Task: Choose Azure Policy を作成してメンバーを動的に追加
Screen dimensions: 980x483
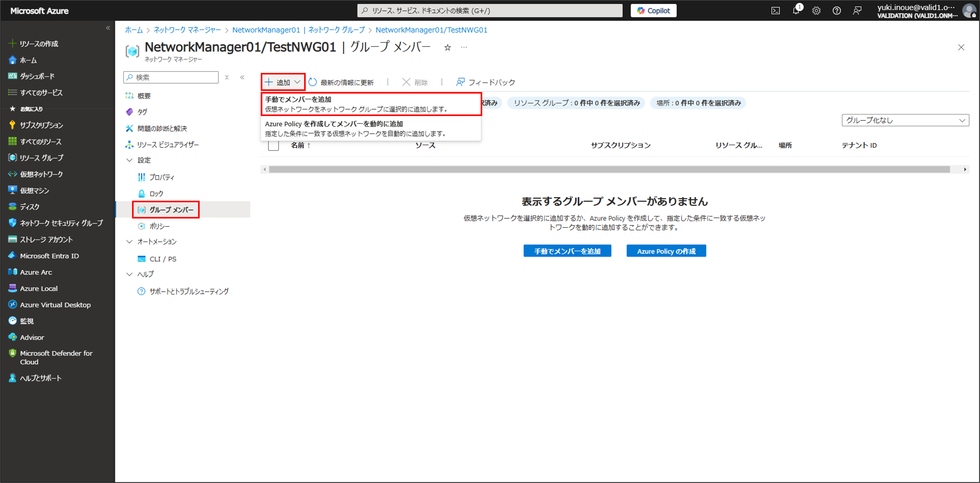Action: point(371,128)
